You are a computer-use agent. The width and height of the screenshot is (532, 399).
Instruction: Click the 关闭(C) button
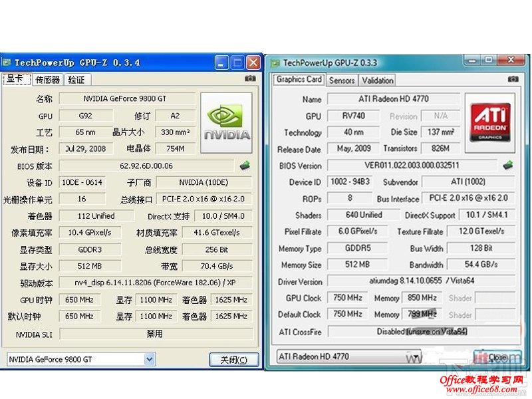click(234, 360)
